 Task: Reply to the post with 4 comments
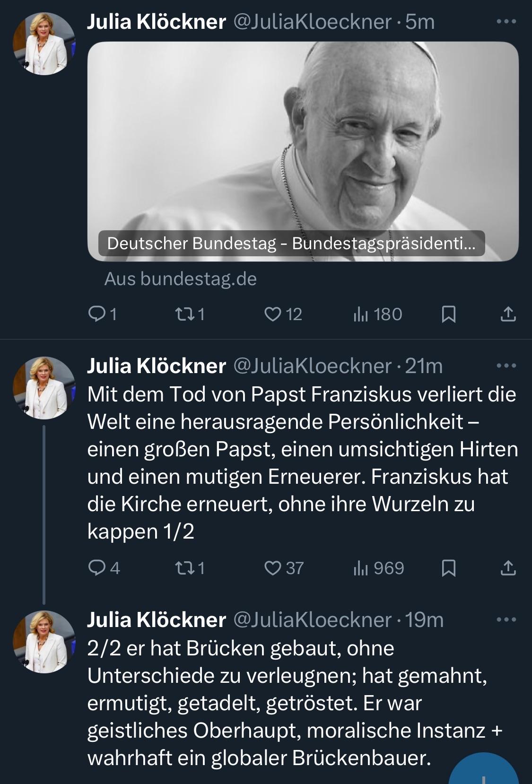[104, 568]
